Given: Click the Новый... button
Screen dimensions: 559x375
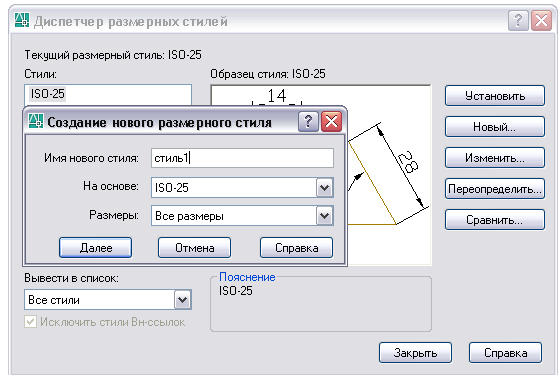Looking at the screenshot, I should (495, 127).
